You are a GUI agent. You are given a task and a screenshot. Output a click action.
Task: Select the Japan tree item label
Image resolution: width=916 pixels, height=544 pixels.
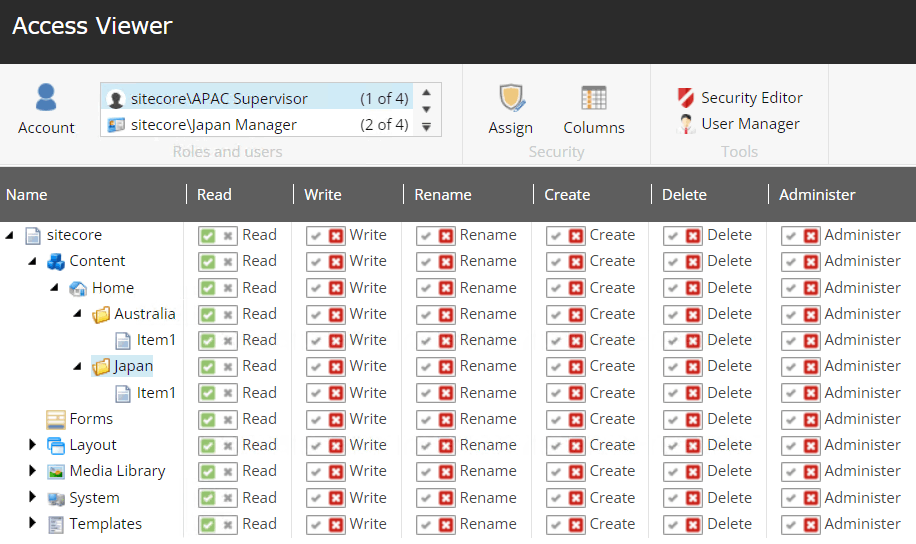tap(133, 366)
